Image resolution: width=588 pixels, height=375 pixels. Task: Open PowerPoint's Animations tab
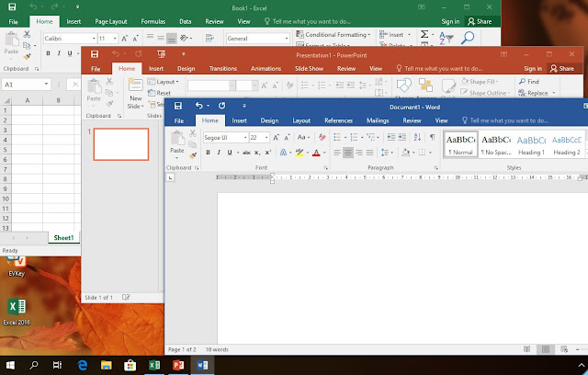coord(266,69)
